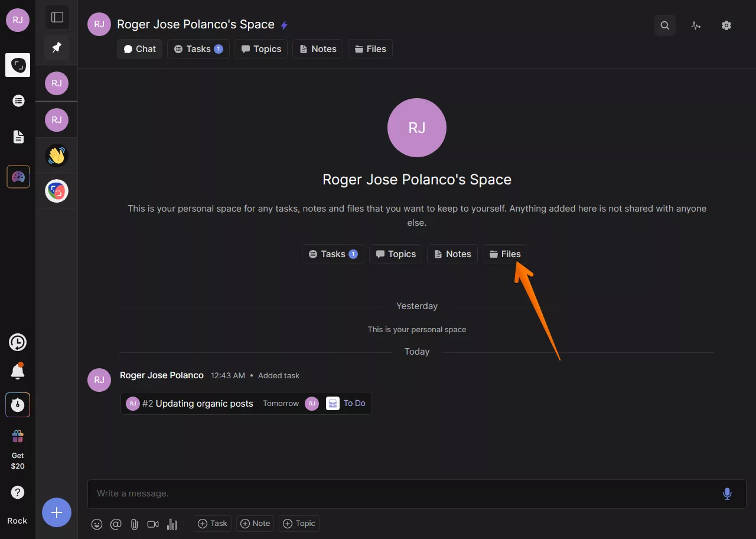Screen dimensions: 756x539
Task: Click the voice message microphone icon
Action: point(727,493)
